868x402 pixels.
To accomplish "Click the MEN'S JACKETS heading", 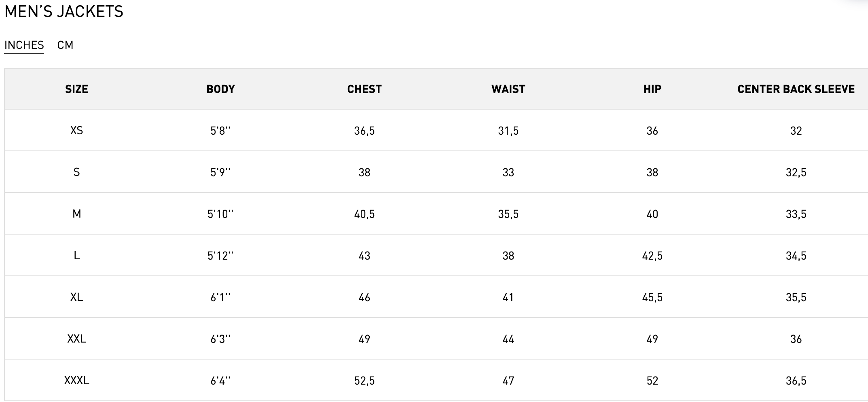I will click(64, 12).
